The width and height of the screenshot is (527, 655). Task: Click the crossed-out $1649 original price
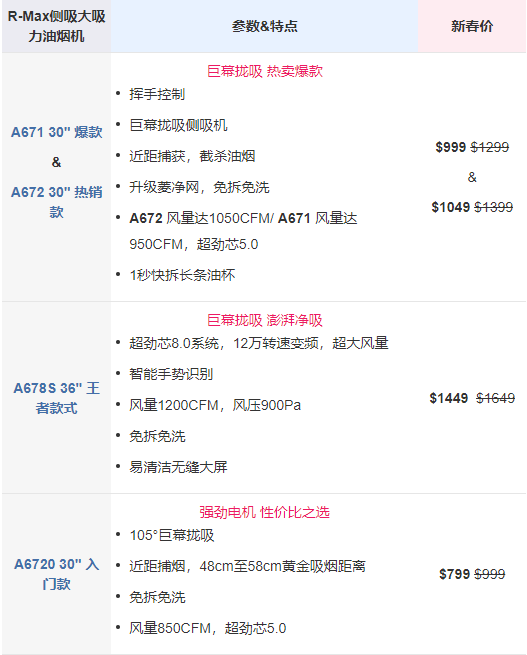[x=496, y=398]
